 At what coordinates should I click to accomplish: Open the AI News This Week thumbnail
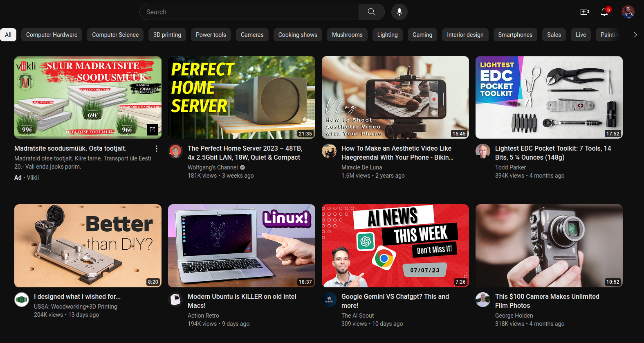click(395, 246)
